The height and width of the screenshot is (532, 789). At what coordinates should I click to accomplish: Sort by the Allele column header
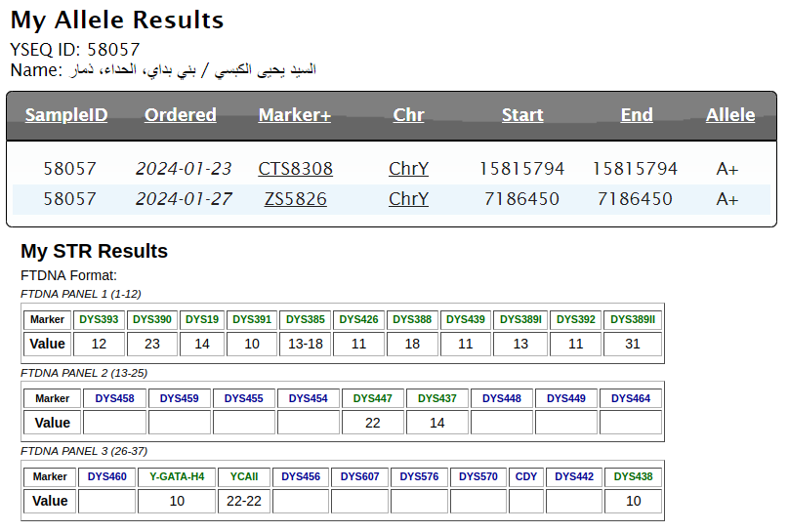click(x=730, y=115)
